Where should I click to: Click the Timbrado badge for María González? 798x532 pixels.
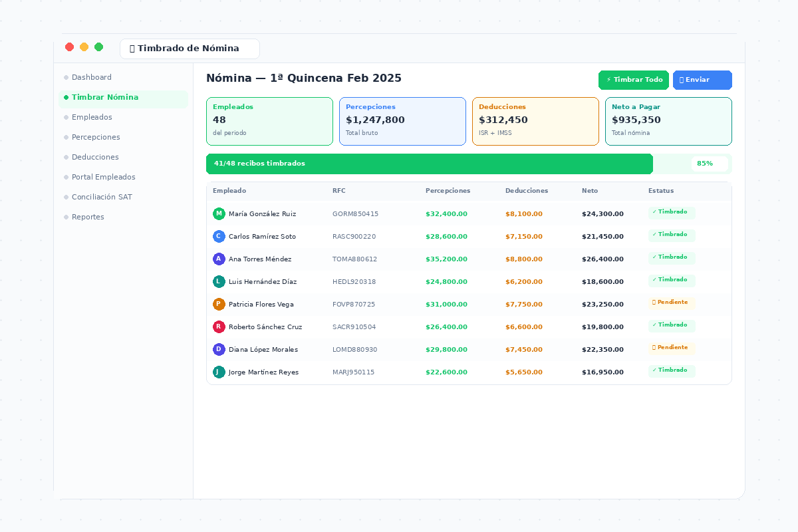tap(672, 212)
